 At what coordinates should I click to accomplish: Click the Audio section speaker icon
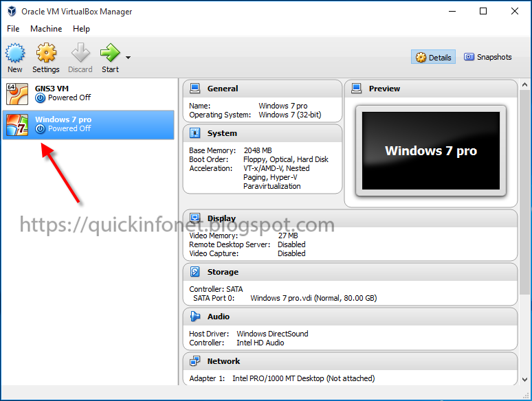click(195, 317)
